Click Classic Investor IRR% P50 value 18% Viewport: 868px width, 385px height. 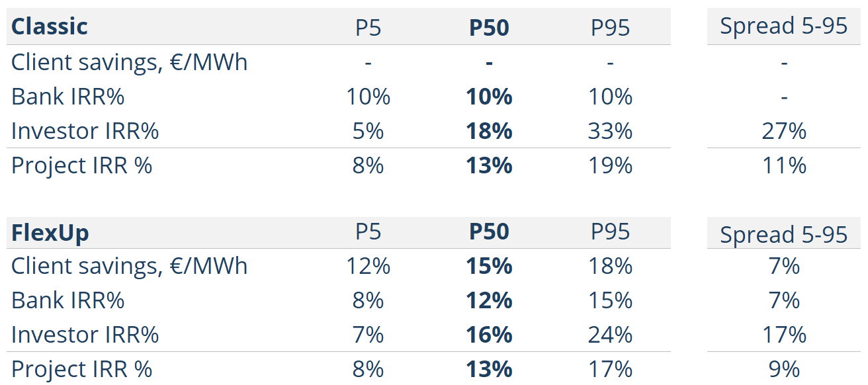pyautogui.click(x=489, y=131)
